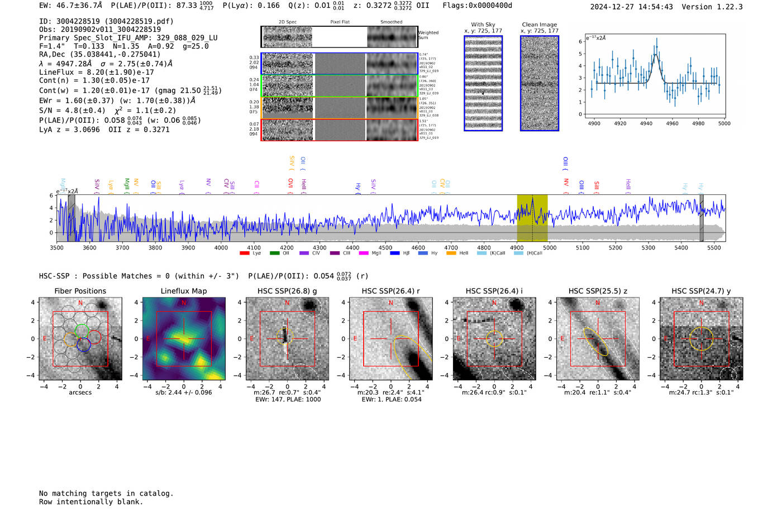Click the 'm:20.4 re:1.1" s:0.4"' caption

[598, 392]
